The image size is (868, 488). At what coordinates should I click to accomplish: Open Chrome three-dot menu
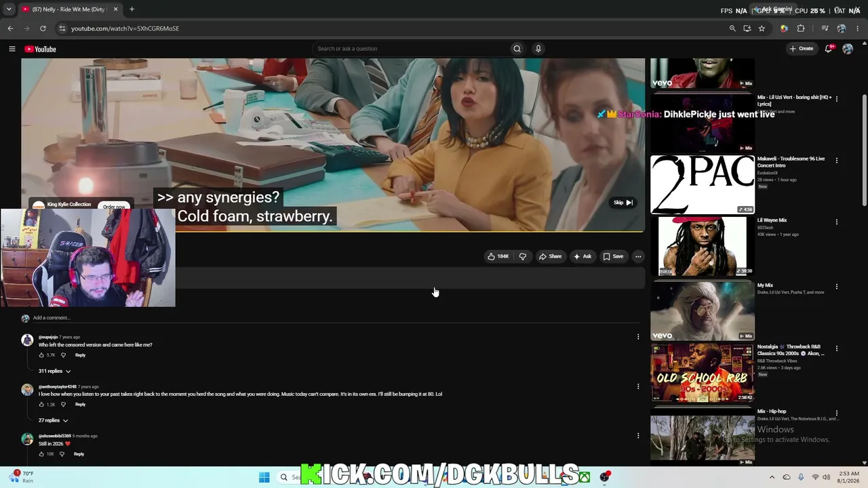[x=857, y=28]
